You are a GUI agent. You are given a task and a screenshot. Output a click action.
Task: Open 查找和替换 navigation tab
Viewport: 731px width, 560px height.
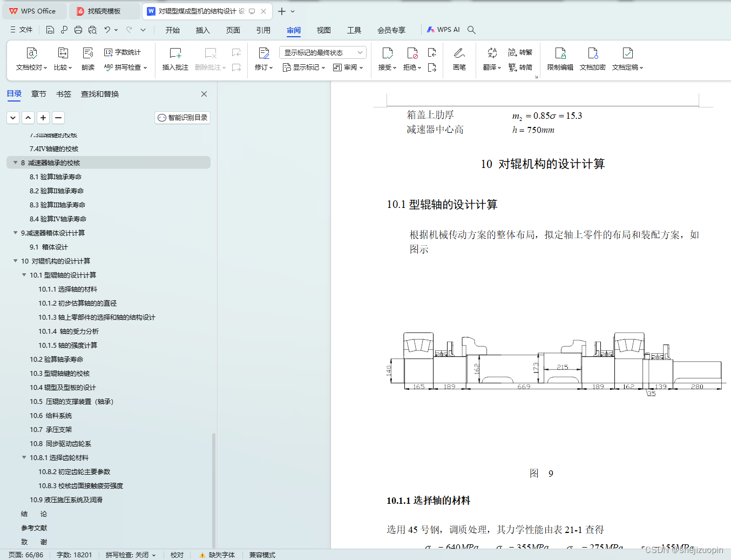[x=100, y=94]
